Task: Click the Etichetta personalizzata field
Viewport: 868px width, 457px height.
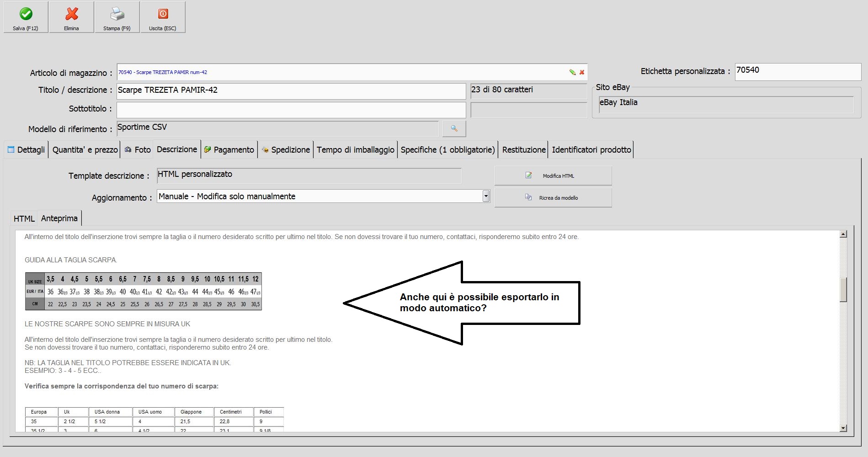Action: click(x=798, y=72)
